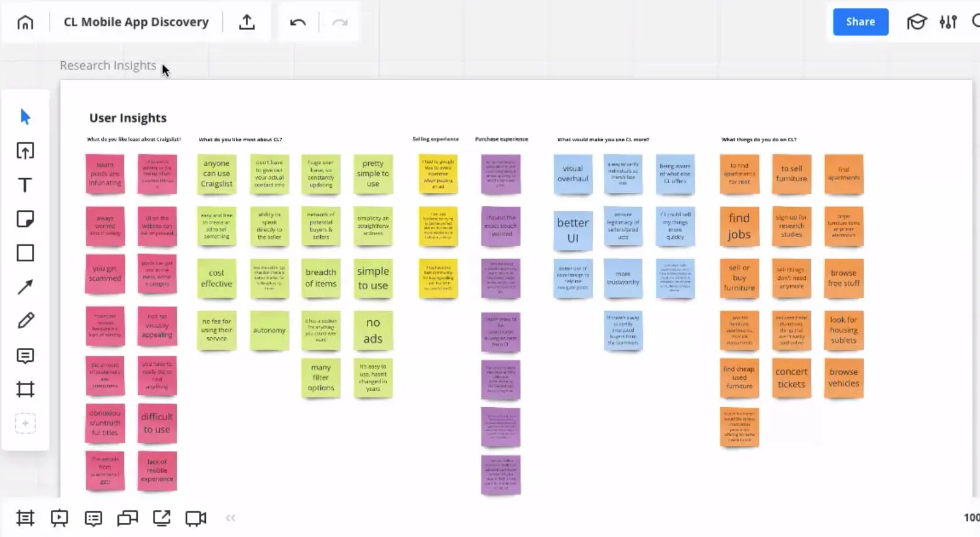Viewport: 980px width, 537px height.
Task: Select the 'browse free stuff' orange sticky
Action: [x=843, y=279]
